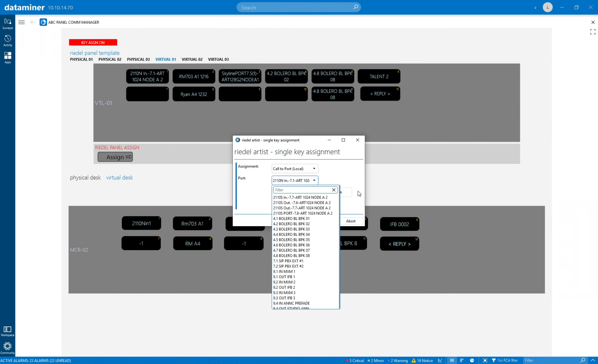This screenshot has height=364, width=598.
Task: Click the 16 Notice alarm counter
Action: pos(422,360)
